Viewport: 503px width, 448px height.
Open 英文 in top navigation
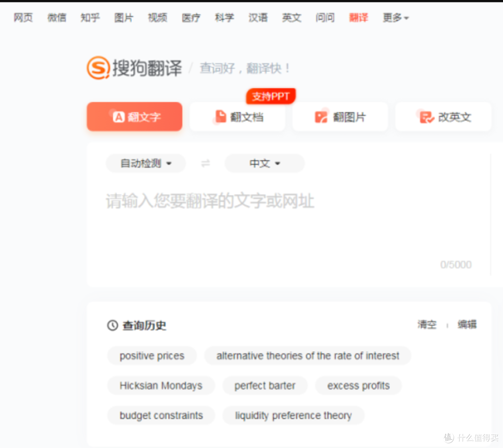[292, 18]
